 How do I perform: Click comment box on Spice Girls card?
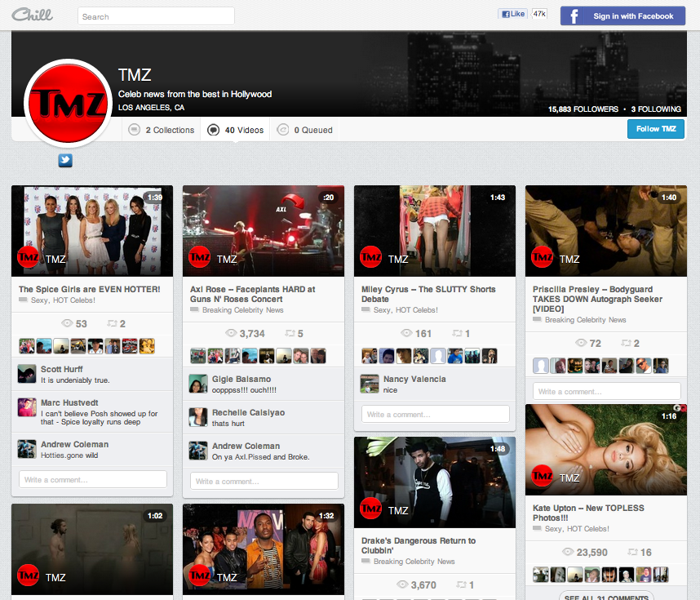93,479
